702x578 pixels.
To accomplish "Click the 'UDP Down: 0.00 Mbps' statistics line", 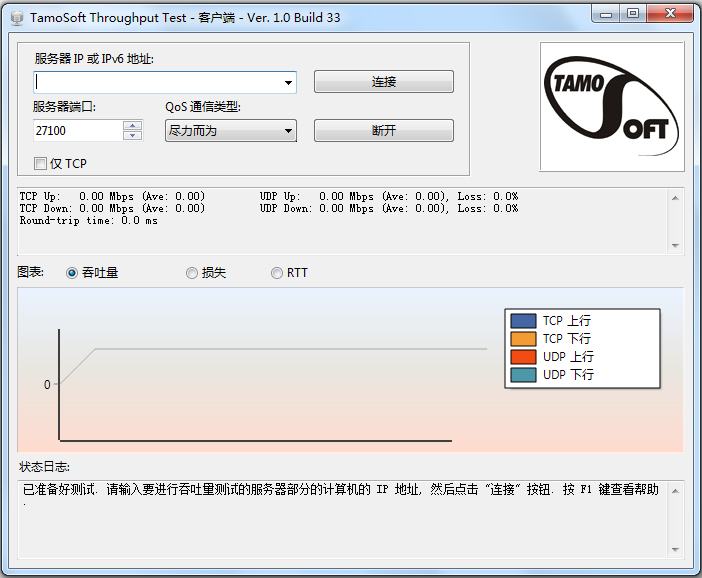I will click(x=389, y=209).
